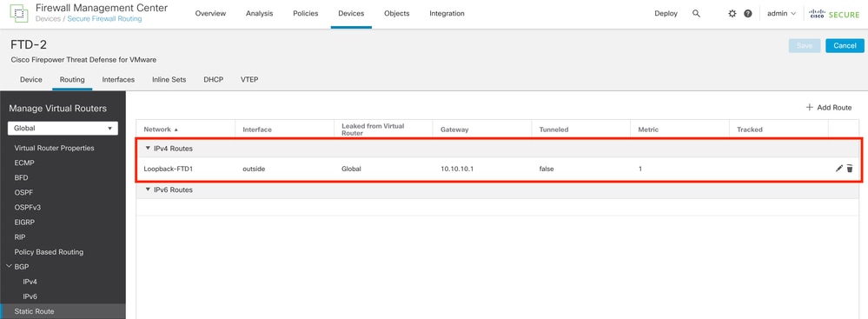
Task: Switch to the Device tab
Action: coord(31,79)
